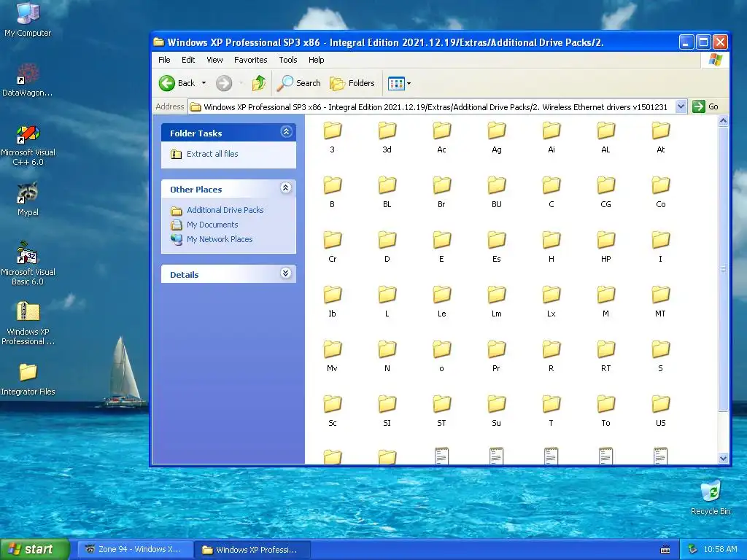Select the RT folder
Screen dimensions: 747x560
605,356
